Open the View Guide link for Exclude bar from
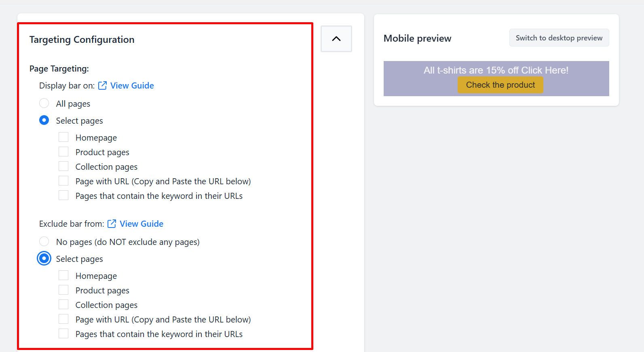Image resolution: width=644 pixels, height=352 pixels. coord(141,224)
